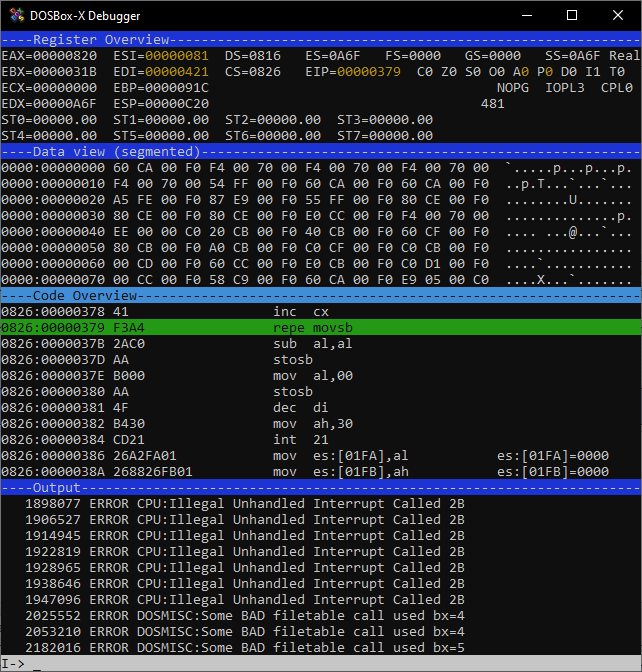Click the GS=0000 segment register
The image size is (642, 672).
pos(493,56)
